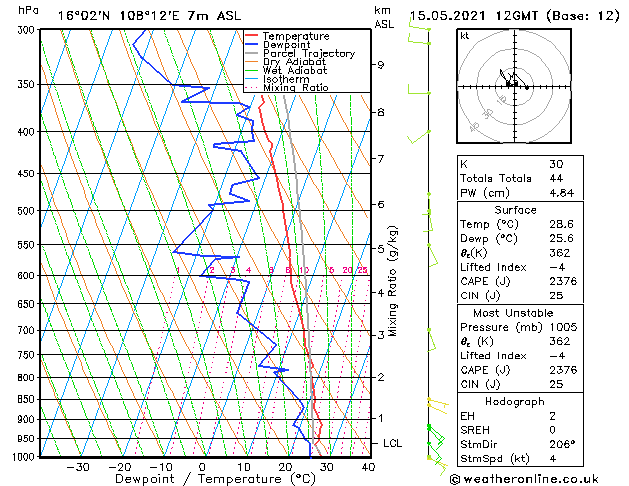Click the surface CAPE value 2376
The width and height of the screenshot is (629, 486).
(563, 281)
